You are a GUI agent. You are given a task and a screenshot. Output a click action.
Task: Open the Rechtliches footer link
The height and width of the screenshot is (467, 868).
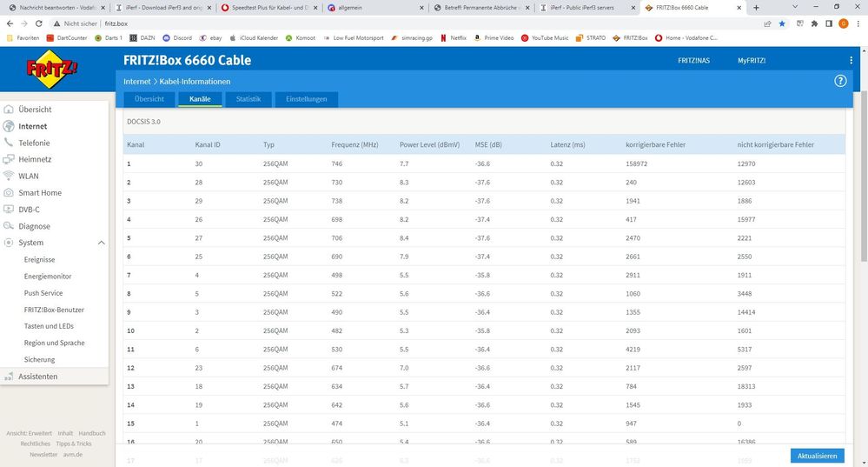tap(36, 444)
